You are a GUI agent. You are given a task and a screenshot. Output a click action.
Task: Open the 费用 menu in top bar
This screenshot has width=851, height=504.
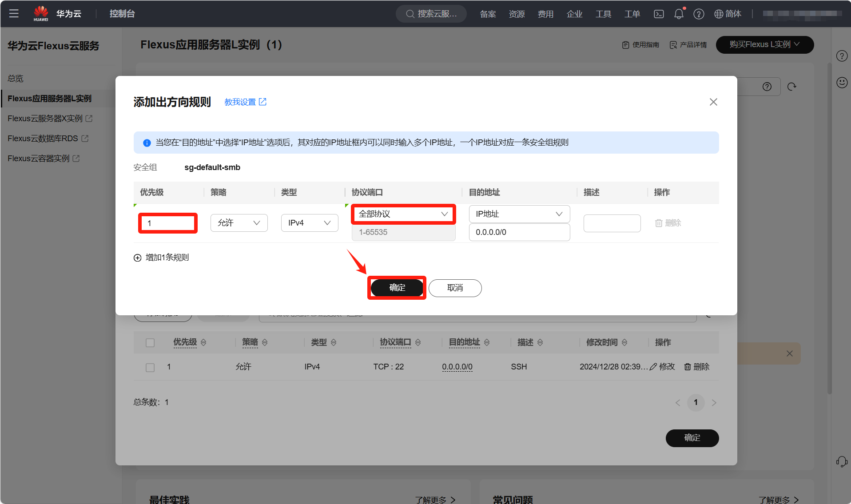[x=545, y=14]
